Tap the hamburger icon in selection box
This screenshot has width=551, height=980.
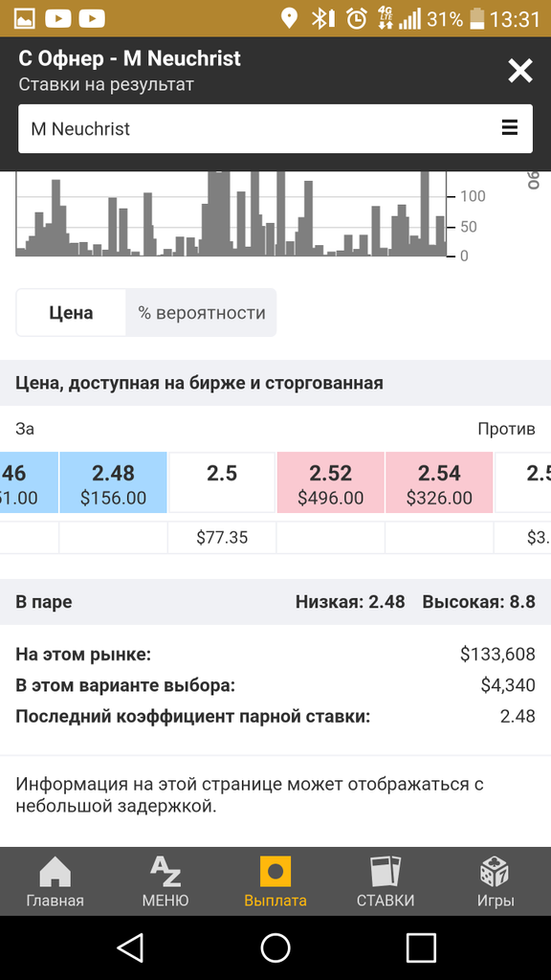[510, 128]
